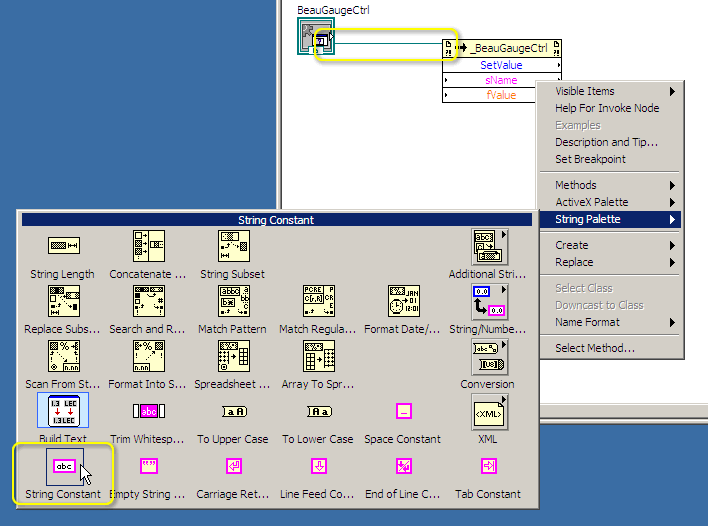This screenshot has height=526, width=708.
Task: Select the Build Text express icon
Action: tap(63, 410)
